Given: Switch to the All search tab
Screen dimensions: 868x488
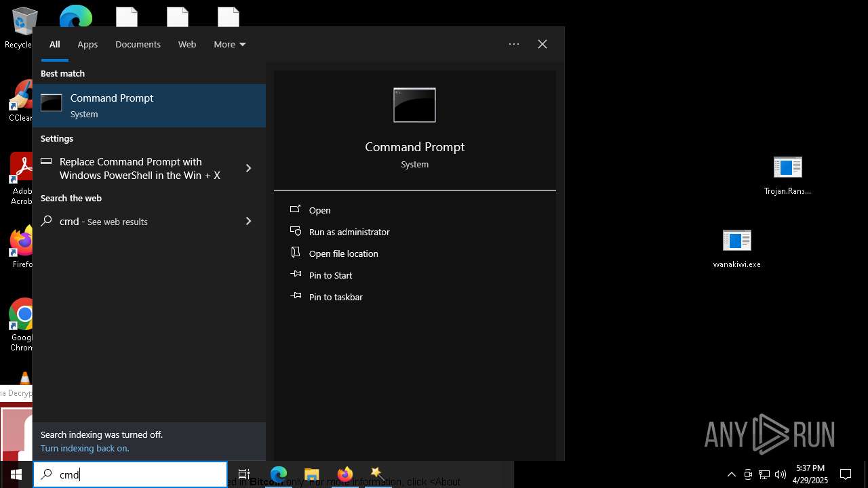Looking at the screenshot, I should pos(55,44).
